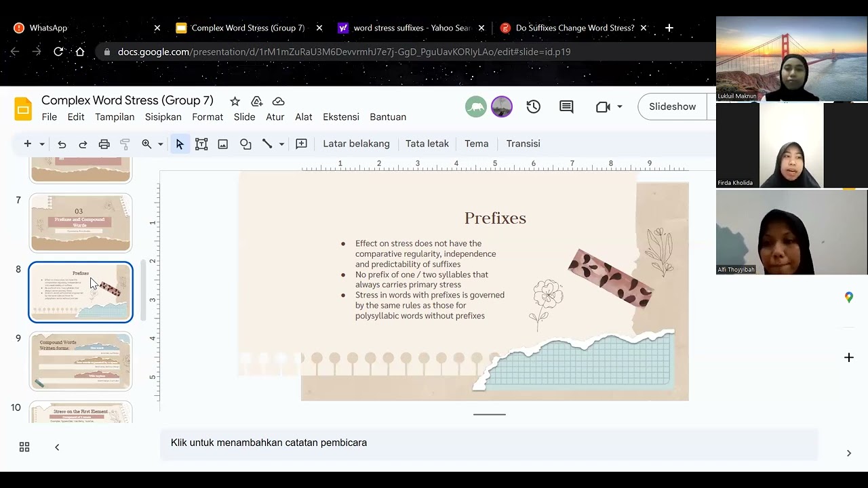Click the browser address bar URL
The image size is (868, 488).
pyautogui.click(x=344, y=52)
